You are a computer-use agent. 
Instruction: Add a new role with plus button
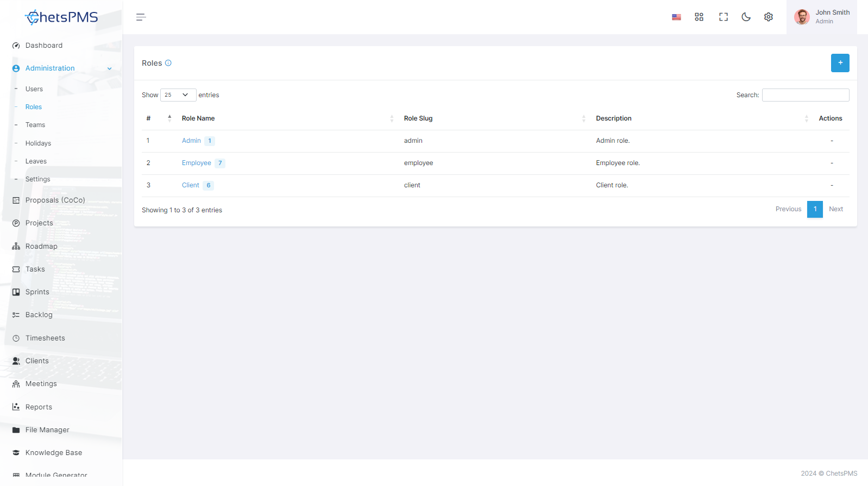840,63
